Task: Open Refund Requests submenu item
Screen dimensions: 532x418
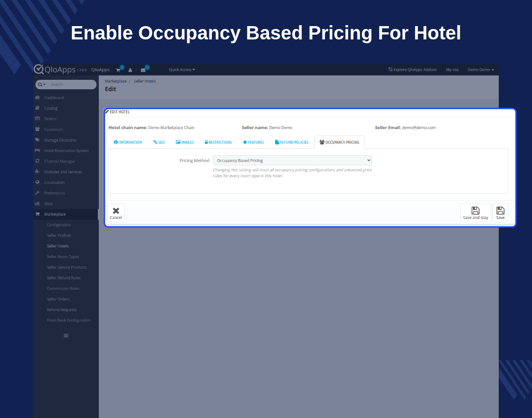Action: click(x=61, y=309)
